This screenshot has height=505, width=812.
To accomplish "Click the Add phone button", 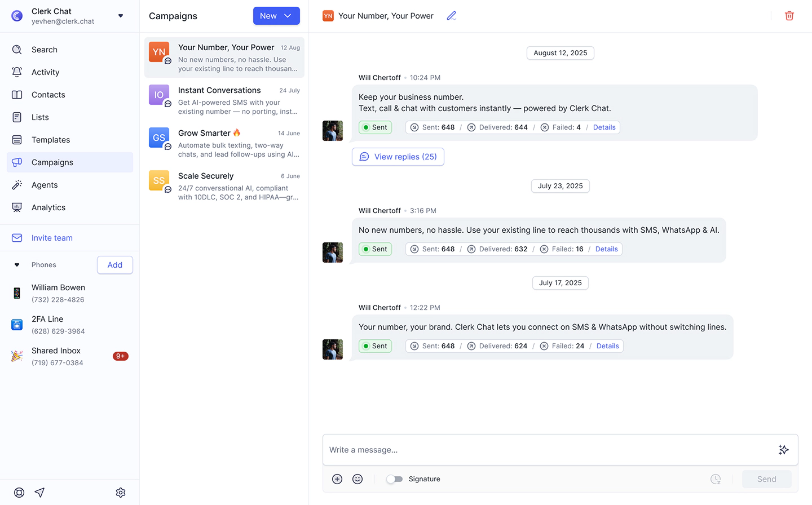I will tap(115, 265).
